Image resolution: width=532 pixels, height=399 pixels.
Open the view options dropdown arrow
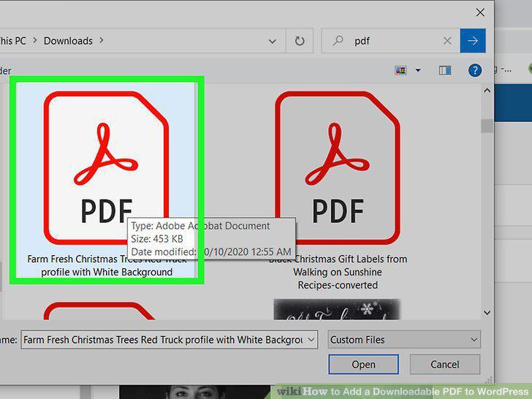pyautogui.click(x=418, y=70)
